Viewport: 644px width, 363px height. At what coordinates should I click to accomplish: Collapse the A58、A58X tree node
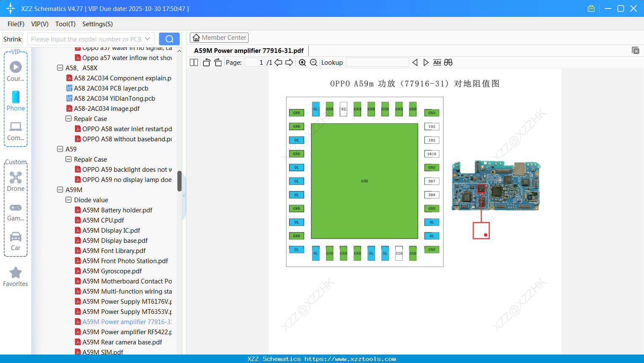click(60, 68)
